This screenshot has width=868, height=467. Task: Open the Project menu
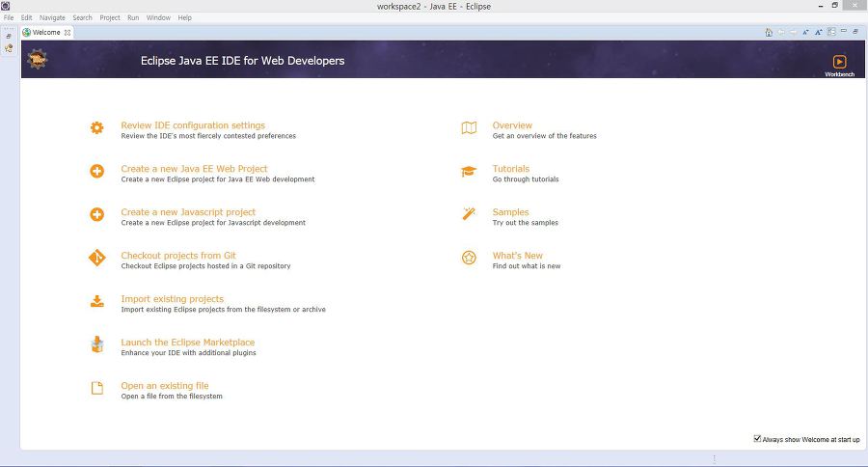tap(110, 17)
